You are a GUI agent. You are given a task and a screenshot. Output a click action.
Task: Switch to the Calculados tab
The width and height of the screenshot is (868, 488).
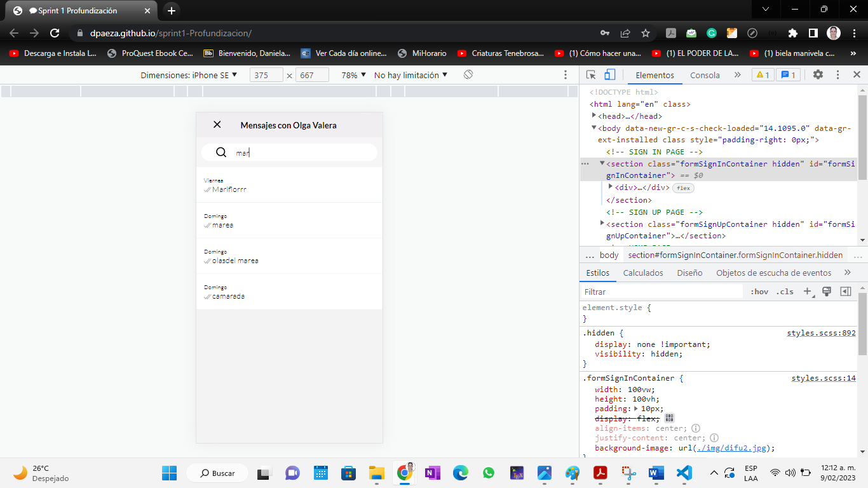pos(643,272)
